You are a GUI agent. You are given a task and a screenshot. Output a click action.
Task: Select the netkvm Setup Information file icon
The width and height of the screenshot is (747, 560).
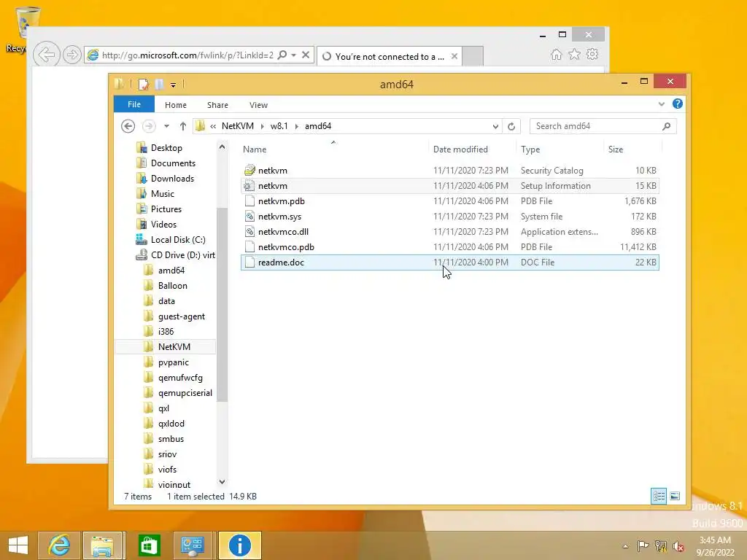coord(249,186)
